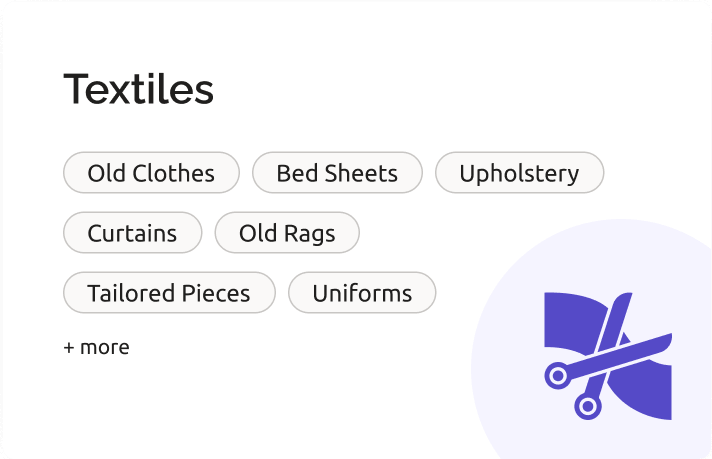Select the Old Clothes tag
712x459 pixels.
coord(151,173)
